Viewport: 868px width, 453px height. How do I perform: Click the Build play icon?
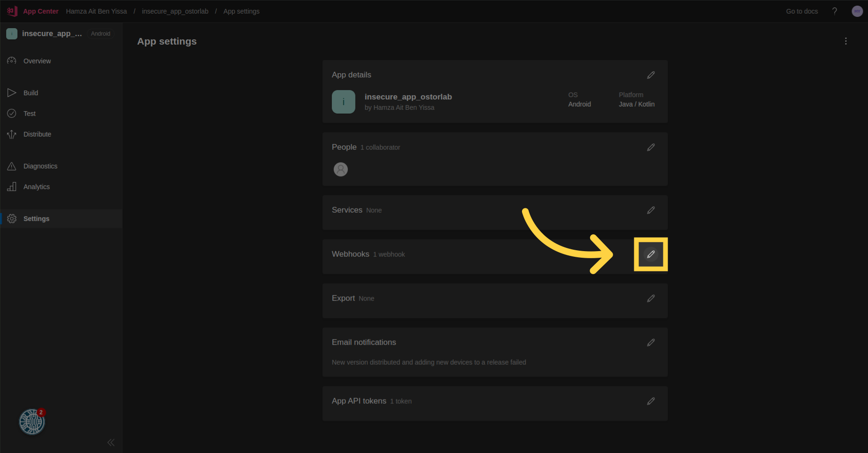point(12,93)
